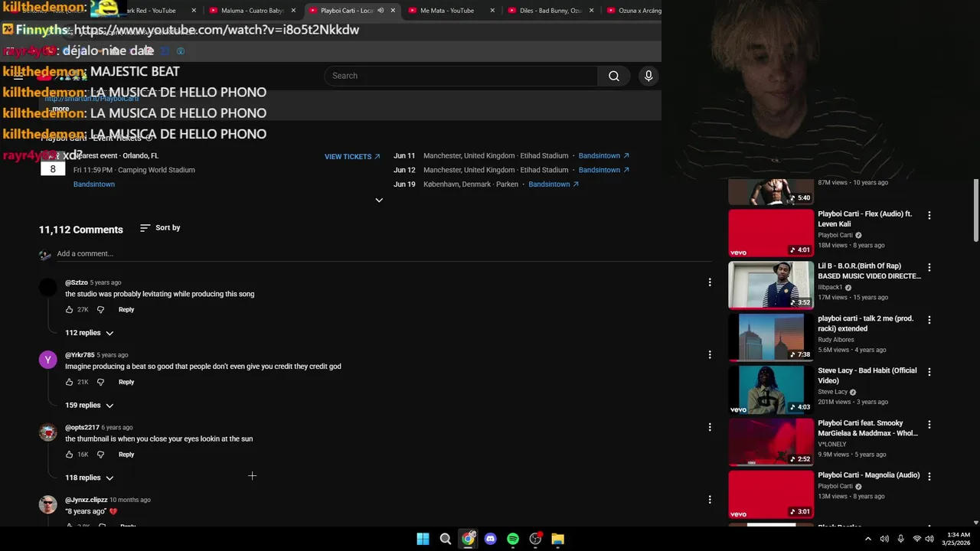Open Steve Lacy Bad Habit thumbnail

(x=771, y=389)
